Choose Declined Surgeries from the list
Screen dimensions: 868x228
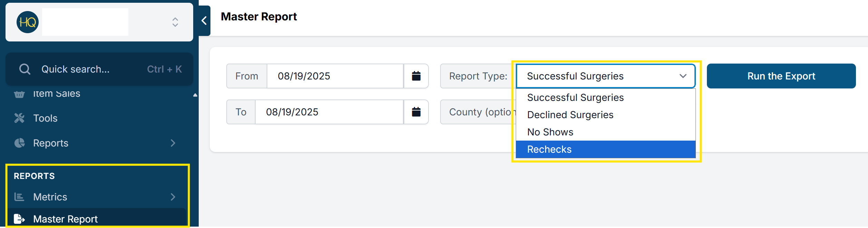point(570,115)
